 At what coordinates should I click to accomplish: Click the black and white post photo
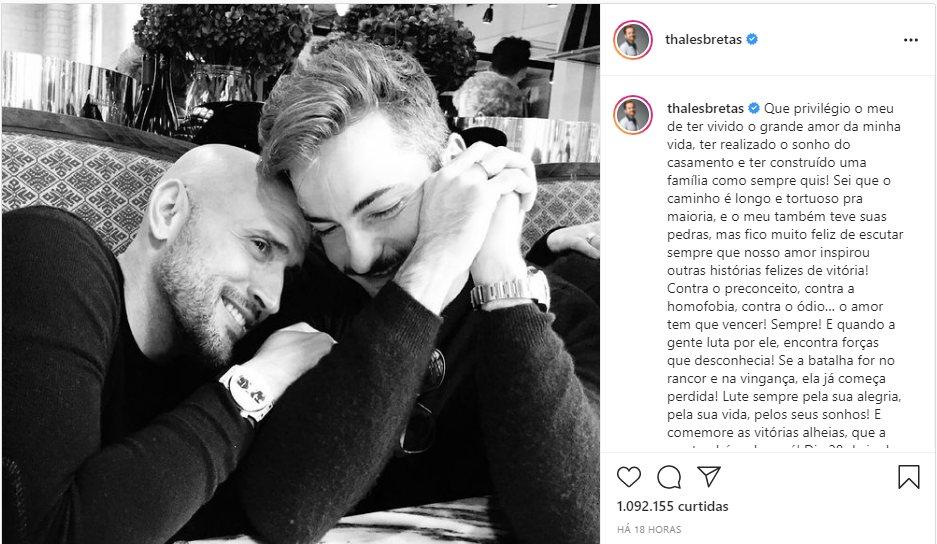(301, 273)
